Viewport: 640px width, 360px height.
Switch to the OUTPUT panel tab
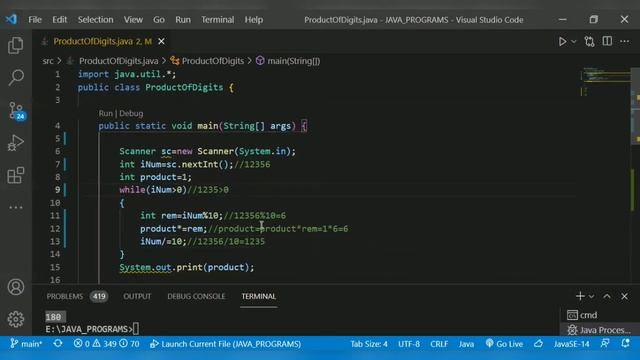137,296
